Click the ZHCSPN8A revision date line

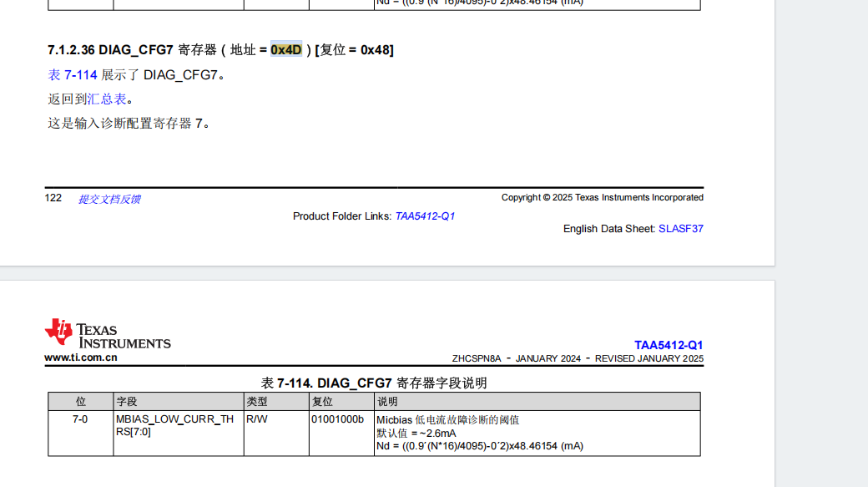point(578,358)
